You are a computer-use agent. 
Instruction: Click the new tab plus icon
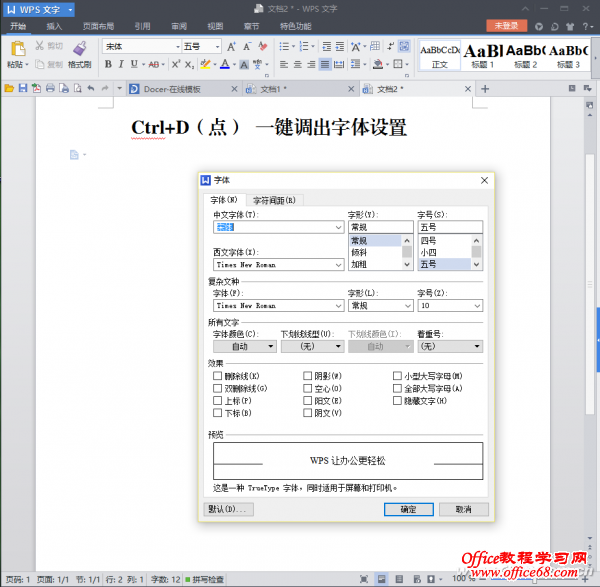485,89
